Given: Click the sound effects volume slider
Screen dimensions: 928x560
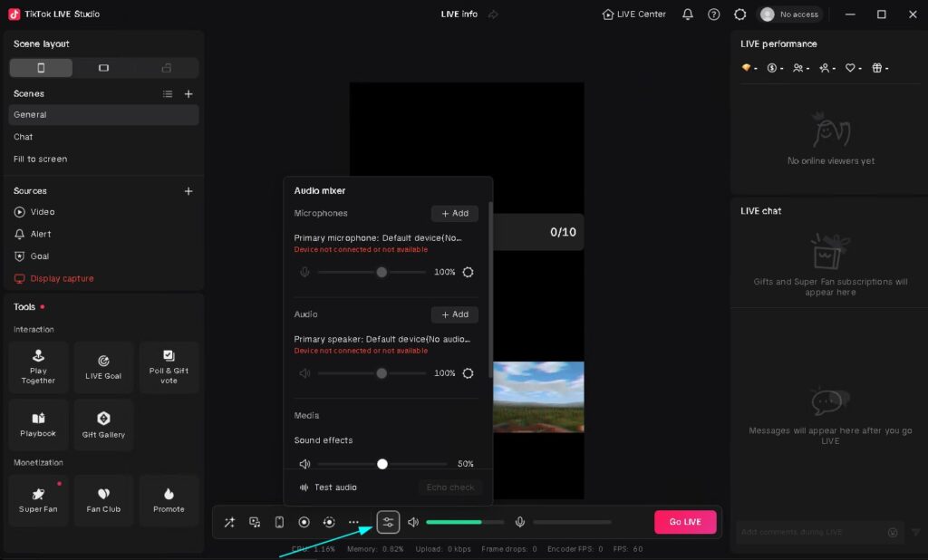Looking at the screenshot, I should (382, 464).
